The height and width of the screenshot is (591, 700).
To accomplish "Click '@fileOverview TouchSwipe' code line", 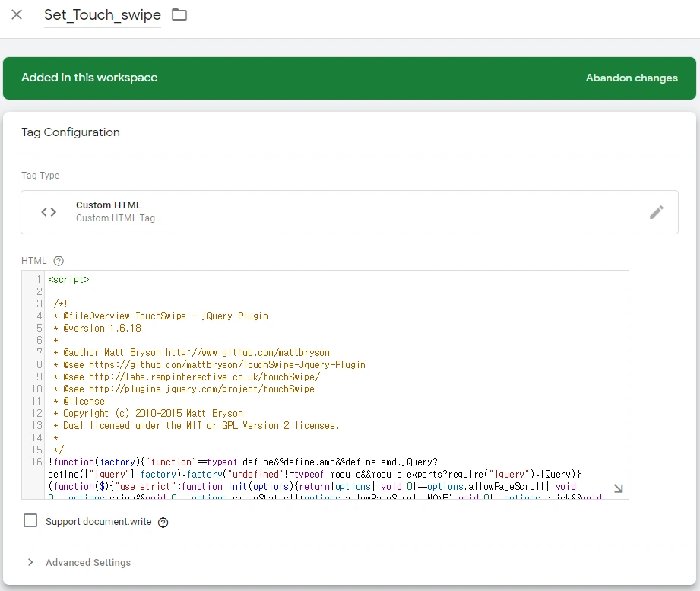I will click(x=160, y=316).
